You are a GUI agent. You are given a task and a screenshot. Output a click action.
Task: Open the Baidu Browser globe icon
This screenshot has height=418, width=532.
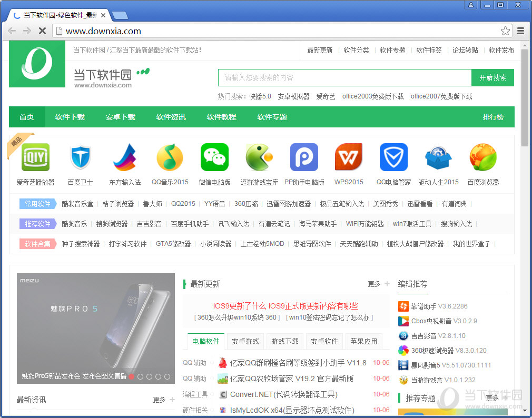point(483,157)
